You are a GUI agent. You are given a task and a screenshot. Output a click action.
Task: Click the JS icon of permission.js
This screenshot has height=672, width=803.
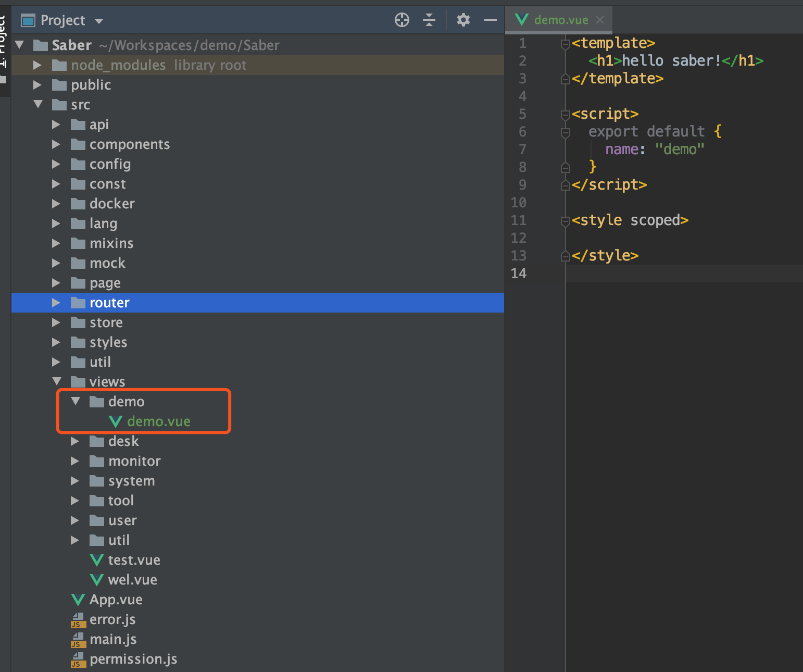[x=78, y=659]
